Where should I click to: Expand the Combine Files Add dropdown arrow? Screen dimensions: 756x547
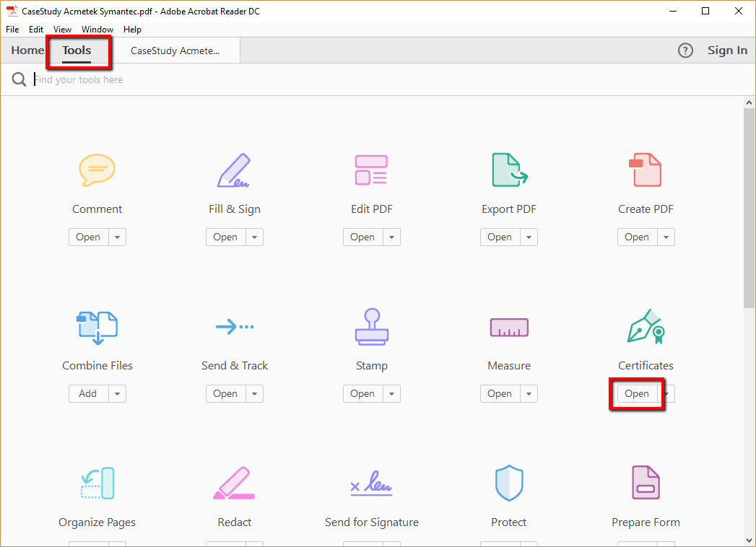117,394
